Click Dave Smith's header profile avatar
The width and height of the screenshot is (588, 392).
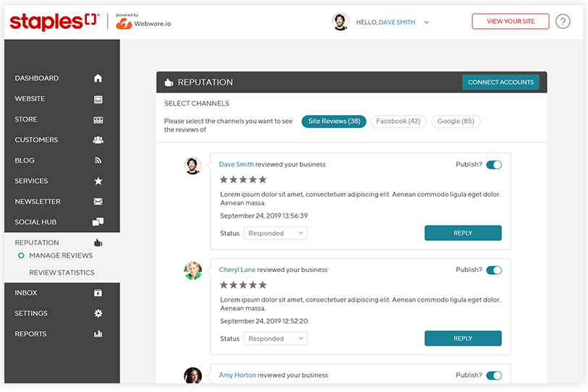pos(341,22)
